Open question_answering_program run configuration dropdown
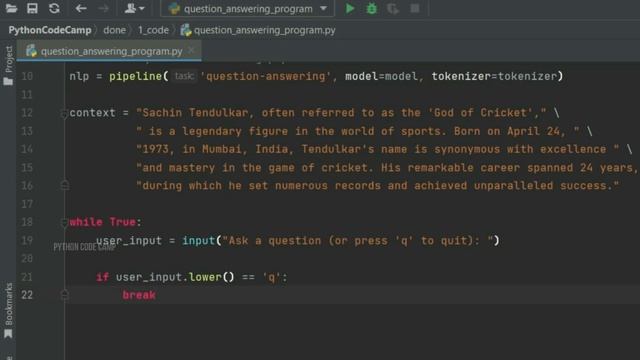 coord(247,9)
